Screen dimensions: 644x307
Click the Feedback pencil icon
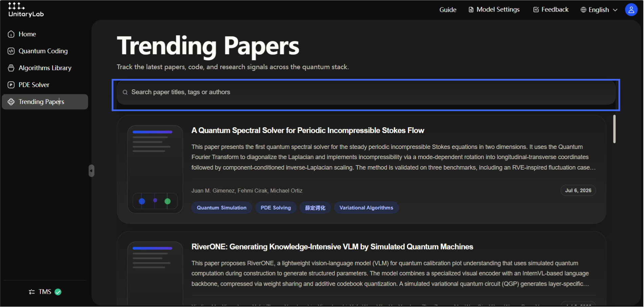coord(536,10)
